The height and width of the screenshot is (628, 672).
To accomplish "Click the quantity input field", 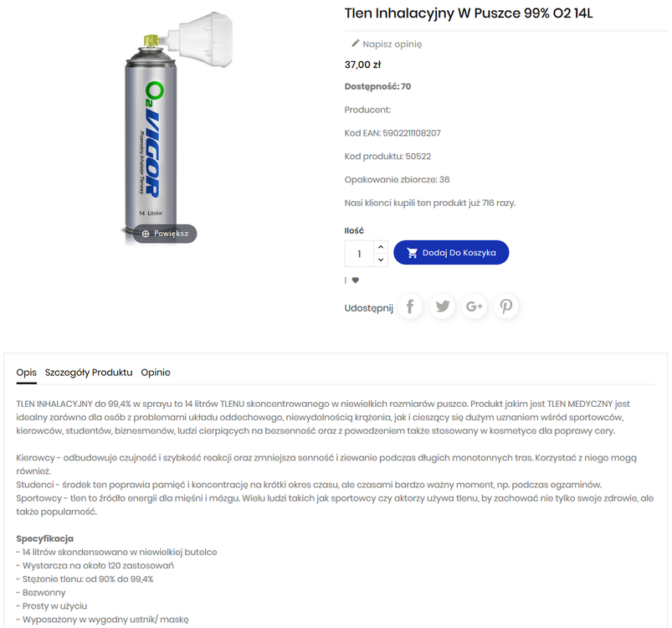I will pyautogui.click(x=359, y=254).
